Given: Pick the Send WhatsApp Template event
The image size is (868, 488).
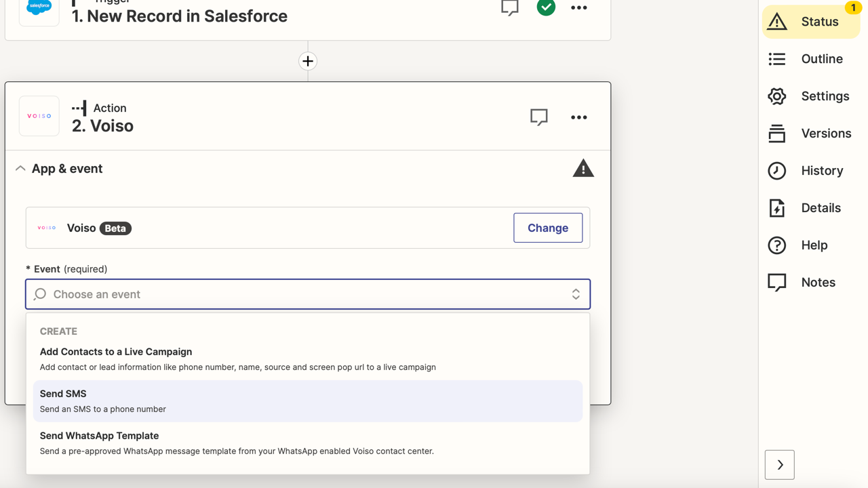Looking at the screenshot, I should pyautogui.click(x=308, y=443).
